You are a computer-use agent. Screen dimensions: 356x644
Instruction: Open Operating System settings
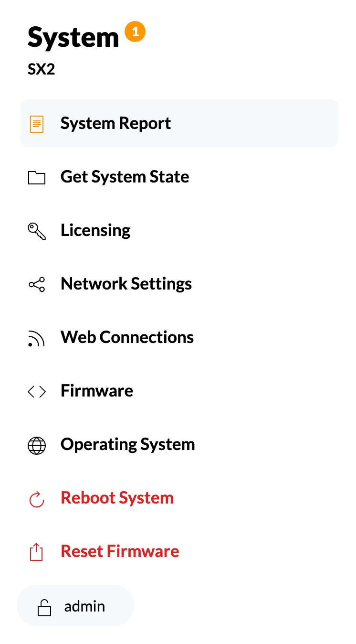pos(179,444)
